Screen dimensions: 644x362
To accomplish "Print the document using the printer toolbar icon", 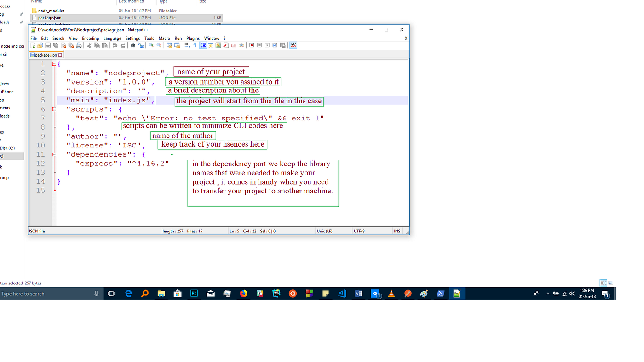I will (x=78, y=45).
